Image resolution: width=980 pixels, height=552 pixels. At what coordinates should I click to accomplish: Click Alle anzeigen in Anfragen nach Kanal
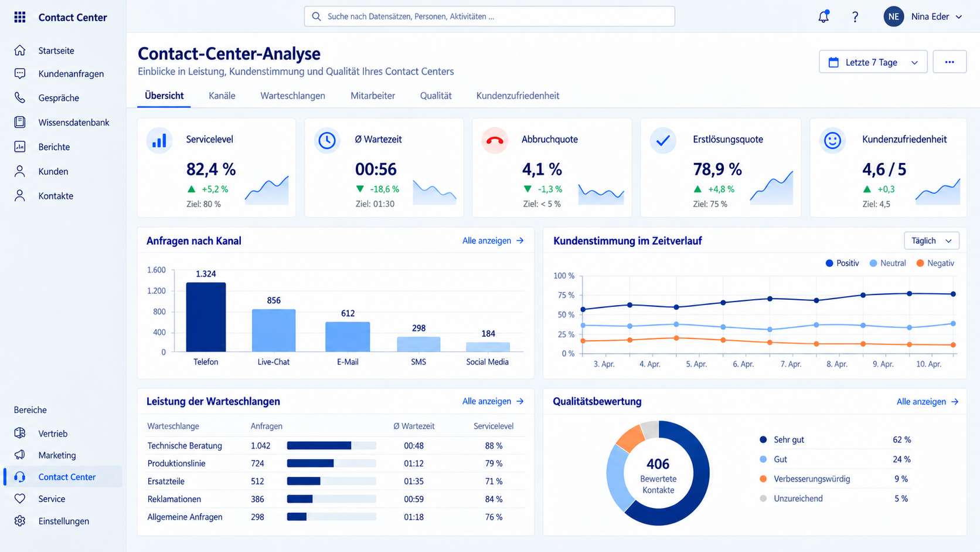(493, 241)
